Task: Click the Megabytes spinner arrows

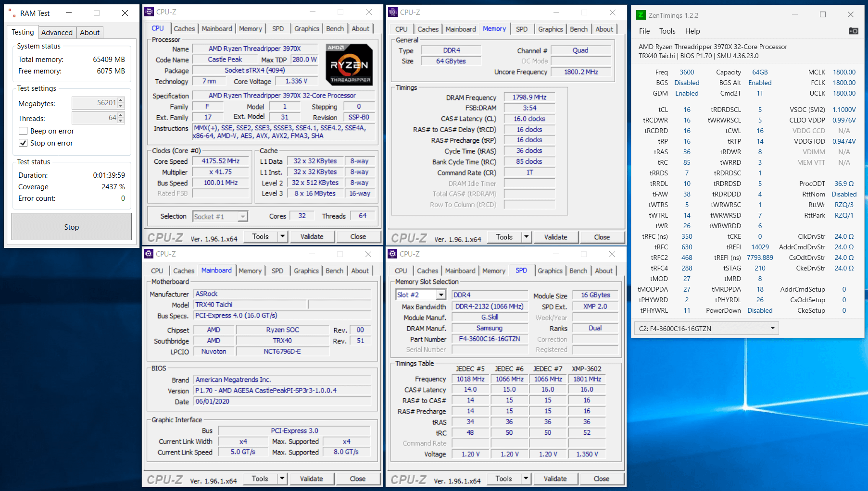Action: click(121, 103)
